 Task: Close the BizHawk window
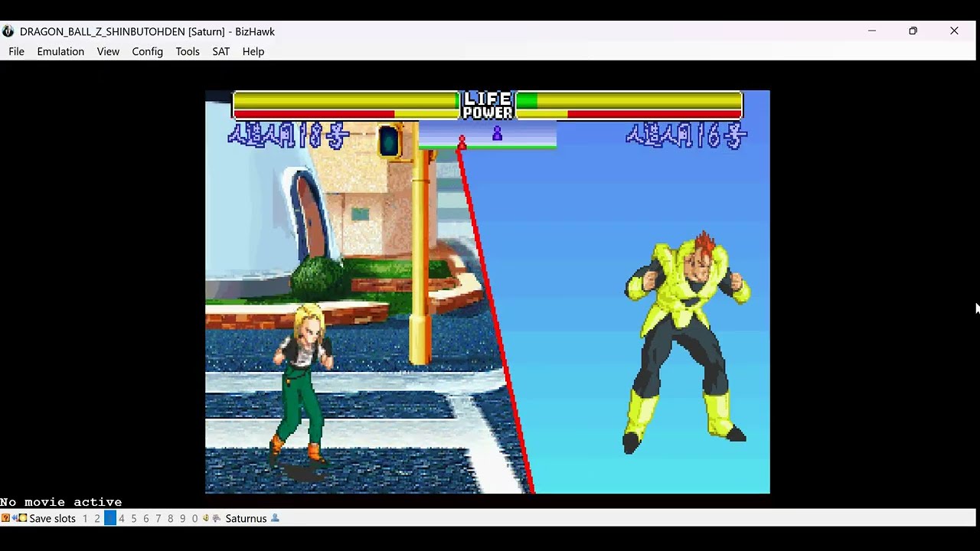(954, 31)
